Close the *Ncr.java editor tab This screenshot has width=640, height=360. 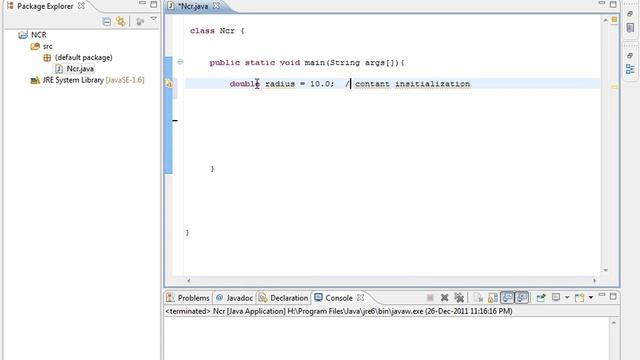point(216,6)
